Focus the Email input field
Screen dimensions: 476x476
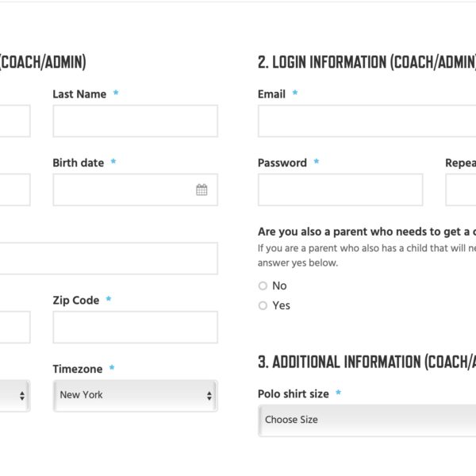click(x=367, y=121)
